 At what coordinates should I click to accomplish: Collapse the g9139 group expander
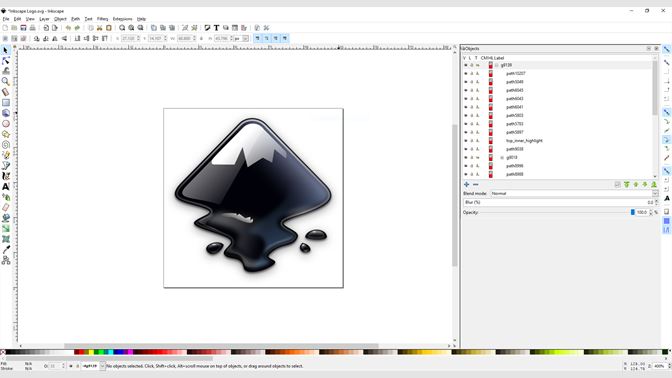[x=497, y=65]
